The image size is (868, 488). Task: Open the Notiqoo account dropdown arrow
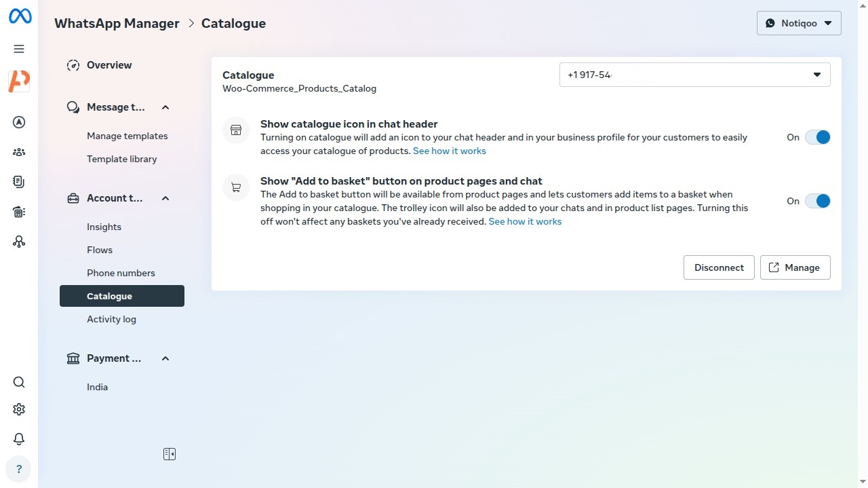[x=828, y=23]
